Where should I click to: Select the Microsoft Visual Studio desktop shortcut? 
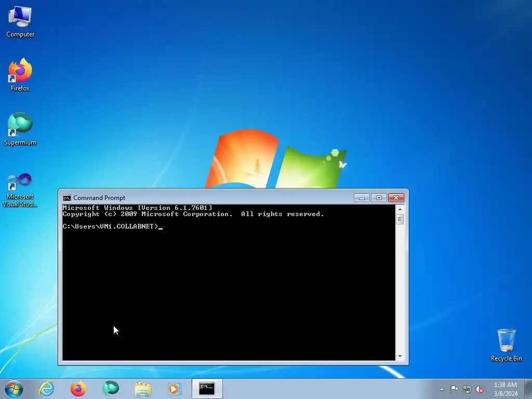(20, 190)
